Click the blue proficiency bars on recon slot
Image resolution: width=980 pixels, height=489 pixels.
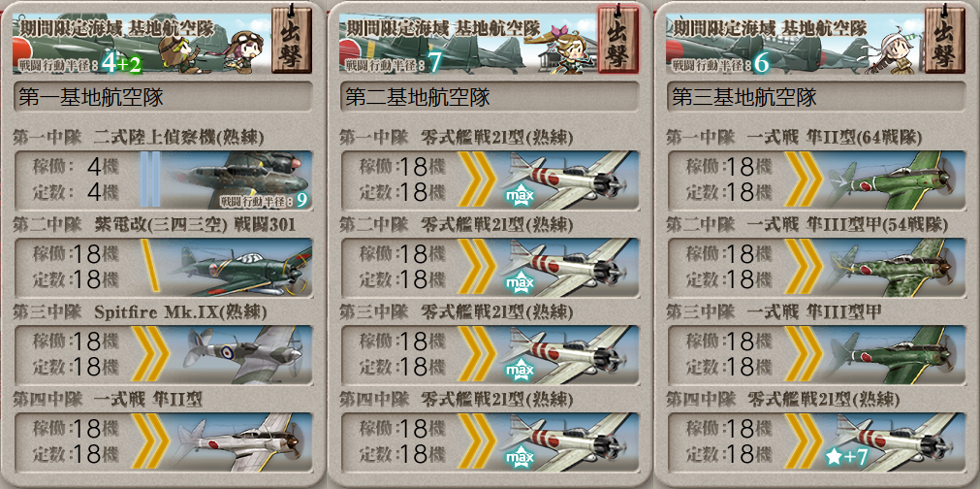coord(150,180)
